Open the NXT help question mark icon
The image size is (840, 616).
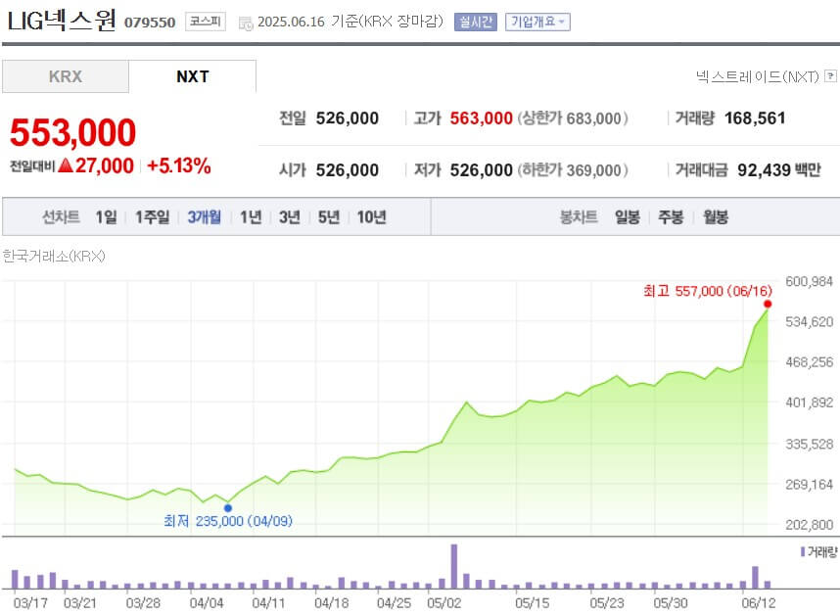tap(830, 76)
